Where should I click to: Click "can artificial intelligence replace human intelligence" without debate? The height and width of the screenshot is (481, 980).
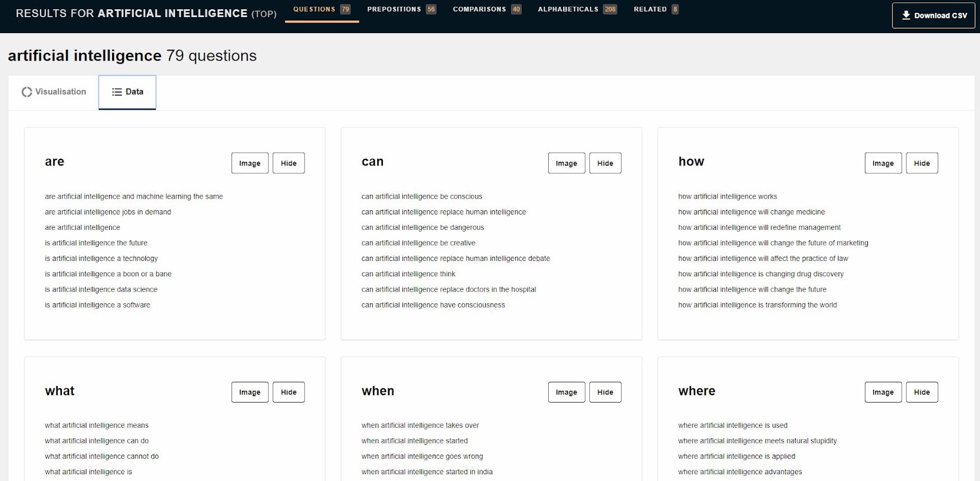pyautogui.click(x=443, y=212)
